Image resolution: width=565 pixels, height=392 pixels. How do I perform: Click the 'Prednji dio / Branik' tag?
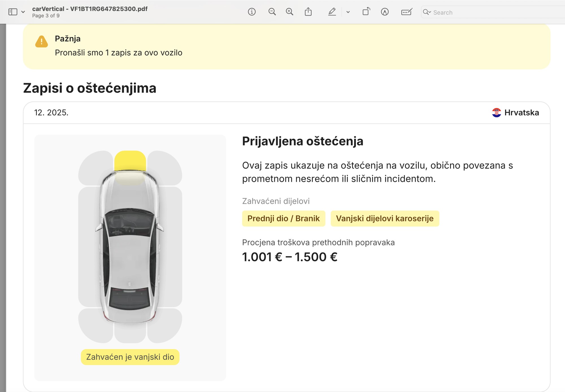[x=284, y=219]
